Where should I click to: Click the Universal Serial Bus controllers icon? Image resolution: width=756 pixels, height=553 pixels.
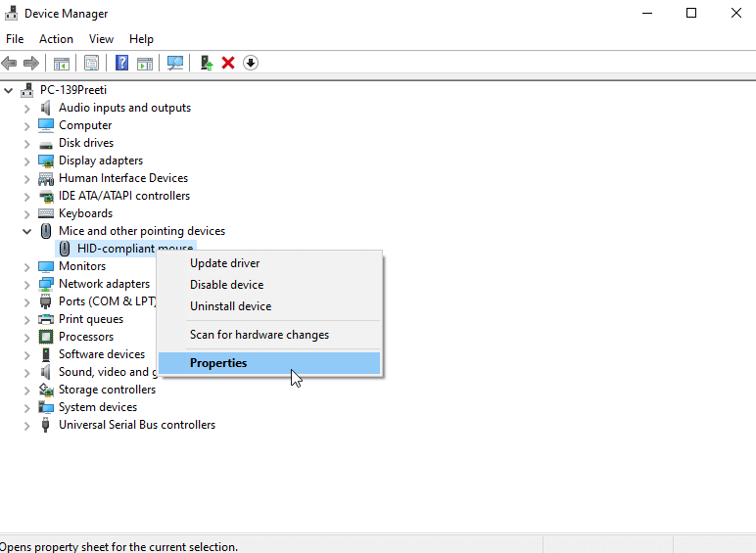(45, 425)
